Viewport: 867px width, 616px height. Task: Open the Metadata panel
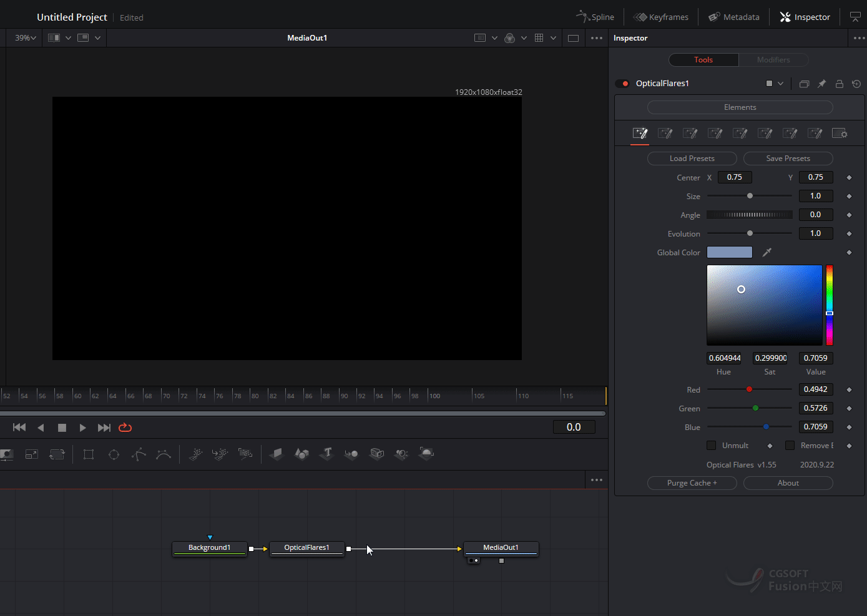click(734, 17)
